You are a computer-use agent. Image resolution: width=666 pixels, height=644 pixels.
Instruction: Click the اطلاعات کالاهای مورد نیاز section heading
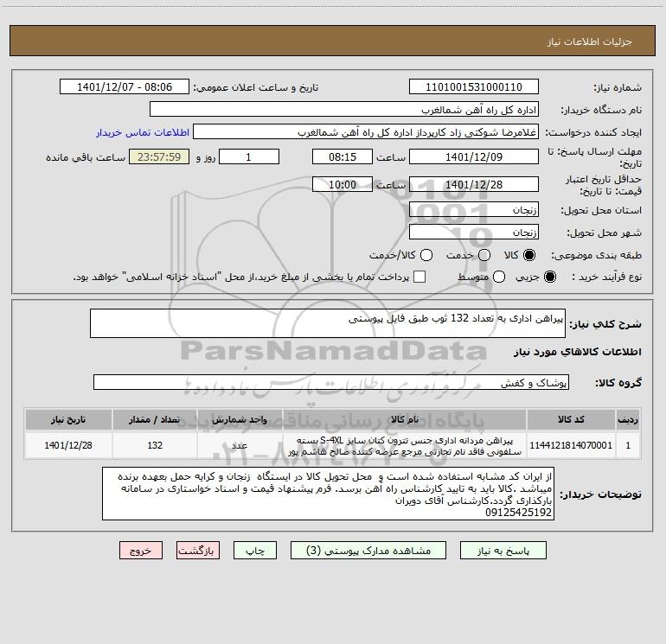pos(577,352)
